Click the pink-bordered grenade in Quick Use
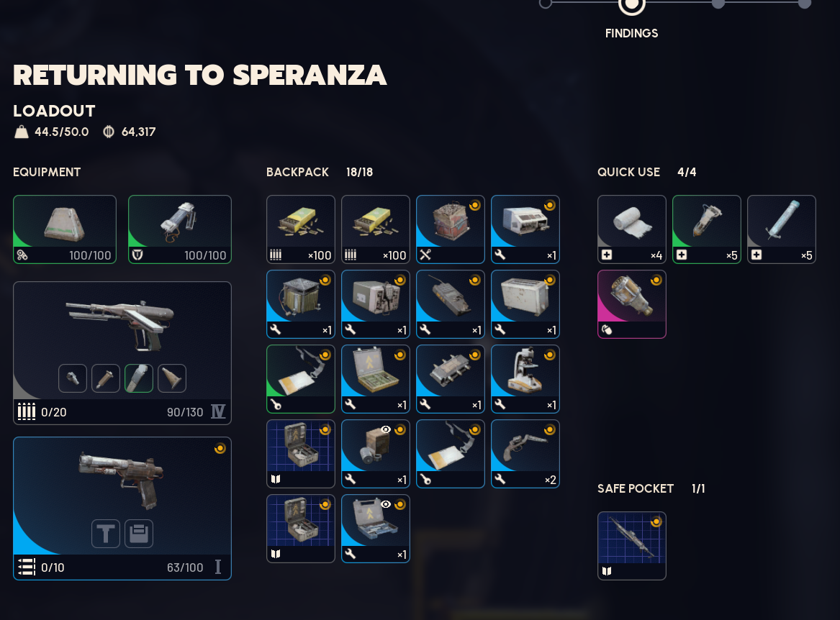840x620 pixels. (631, 304)
